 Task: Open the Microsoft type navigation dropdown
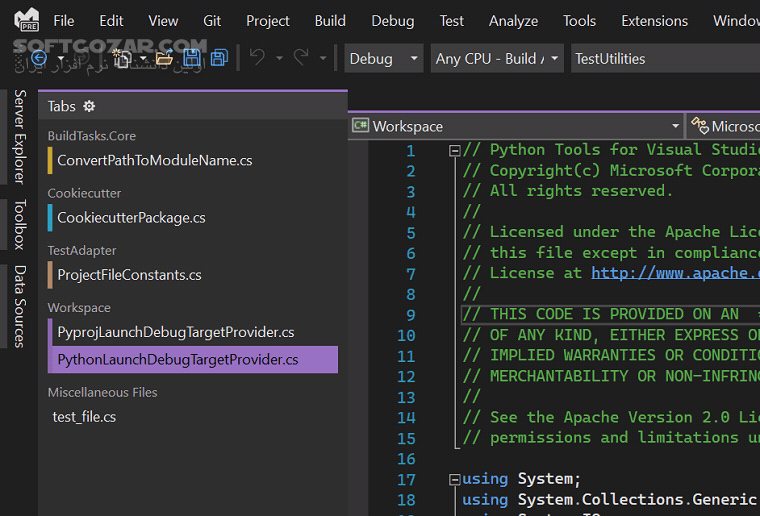click(x=723, y=126)
